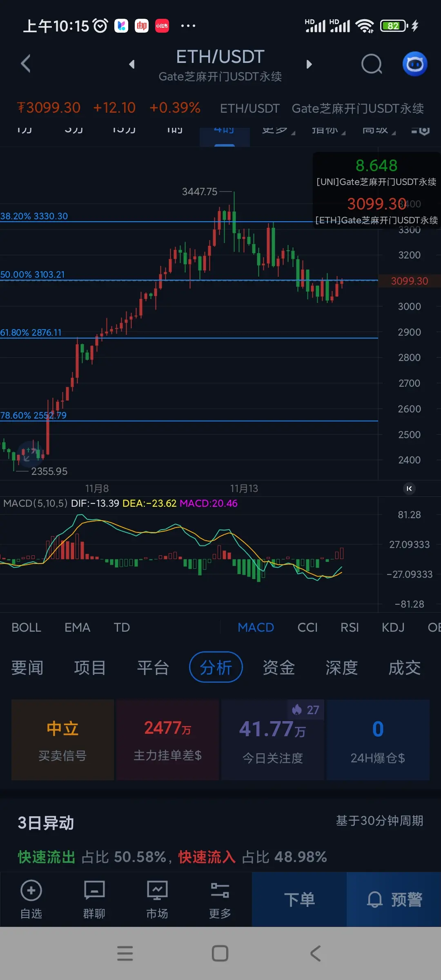The width and height of the screenshot is (441, 980).
Task: Open the 41.77万 今日关注度 card
Action: click(272, 740)
